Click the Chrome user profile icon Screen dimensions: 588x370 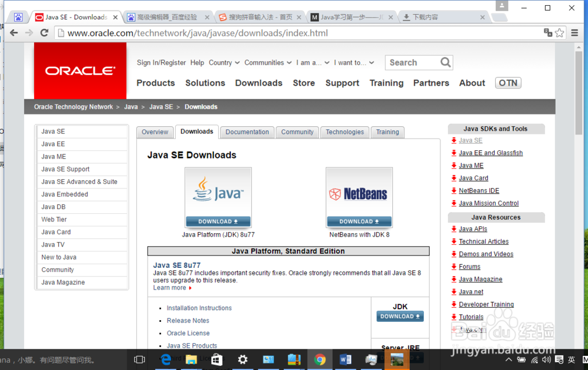(502, 6)
